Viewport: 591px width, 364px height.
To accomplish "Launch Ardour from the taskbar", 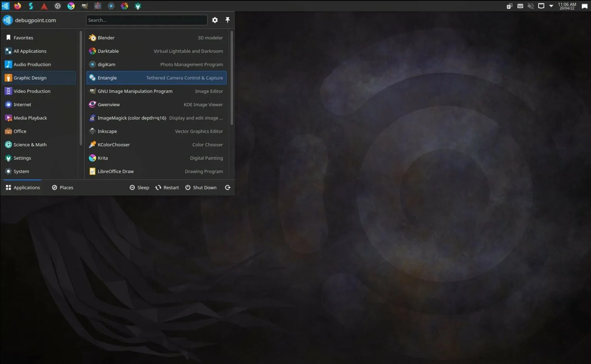I will pos(44,6).
